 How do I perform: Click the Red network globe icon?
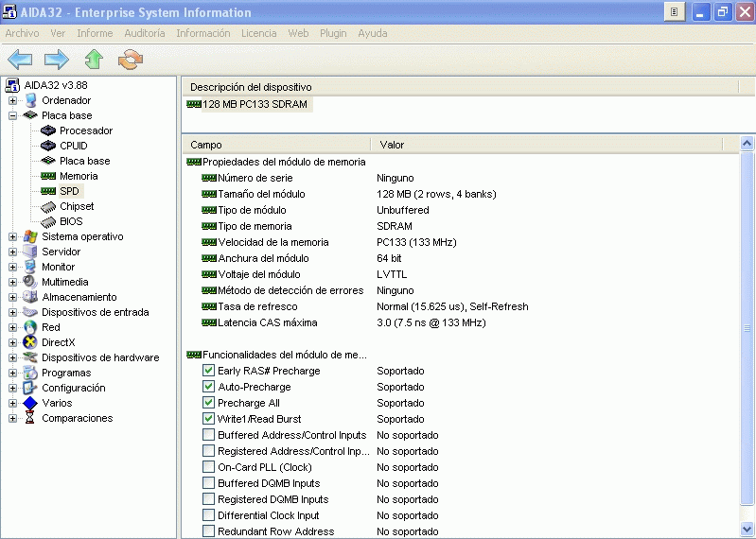(30, 327)
